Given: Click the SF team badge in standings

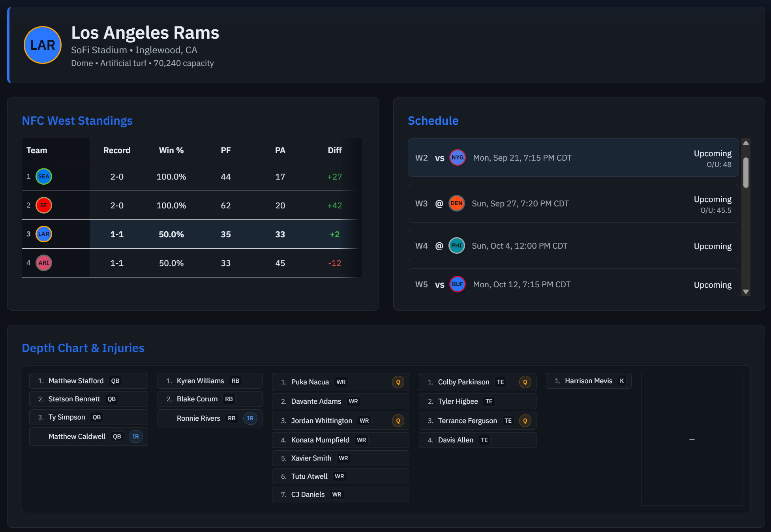Looking at the screenshot, I should pos(44,205).
